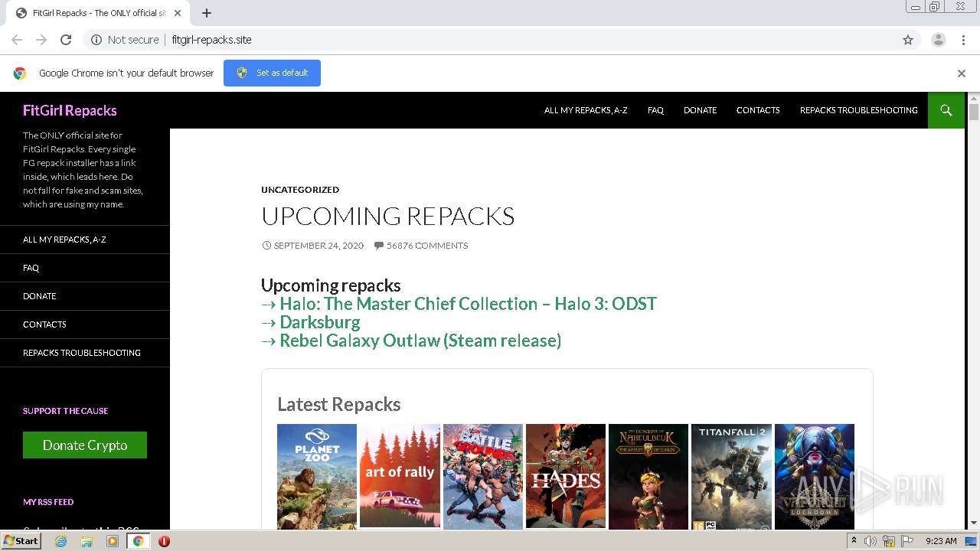Select ALL MY REPACKS, A-Z in sidebar
Image resolution: width=980 pixels, height=551 pixels.
click(64, 240)
